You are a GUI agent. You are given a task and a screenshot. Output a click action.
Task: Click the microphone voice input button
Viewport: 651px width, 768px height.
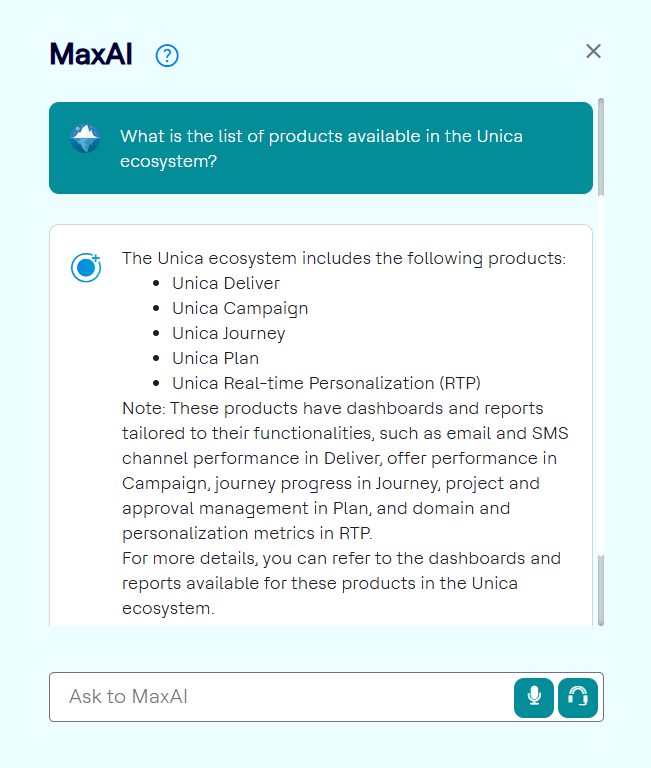[x=534, y=697]
